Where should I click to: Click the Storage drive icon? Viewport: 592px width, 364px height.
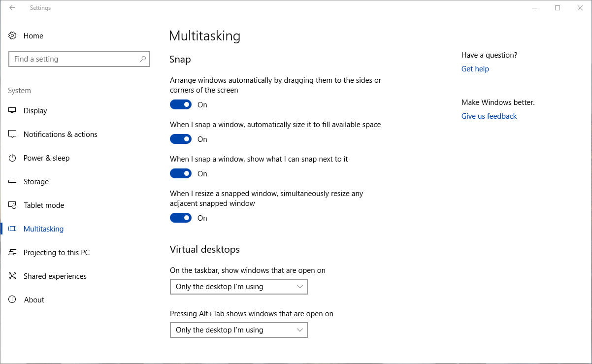tap(12, 181)
